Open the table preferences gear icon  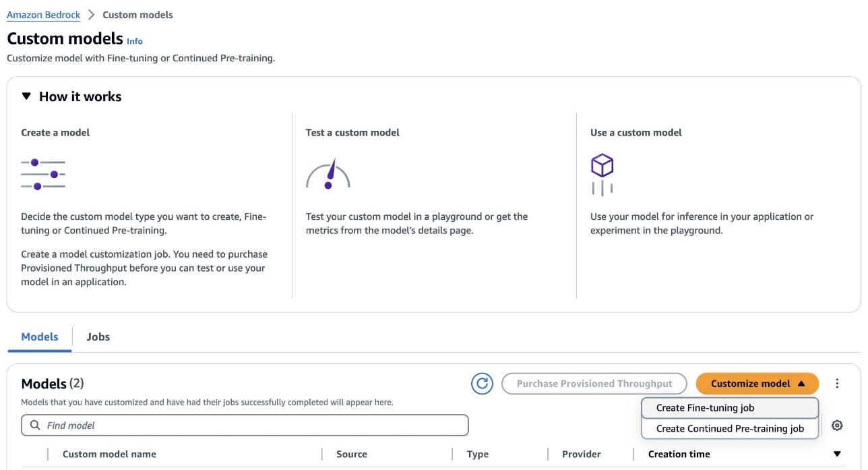837,425
